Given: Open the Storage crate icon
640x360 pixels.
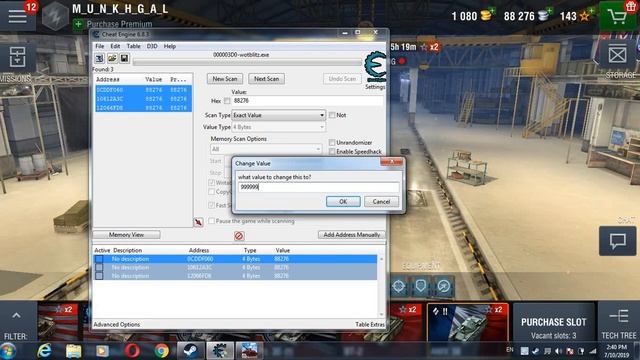Looking at the screenshot, I should tap(617, 55).
